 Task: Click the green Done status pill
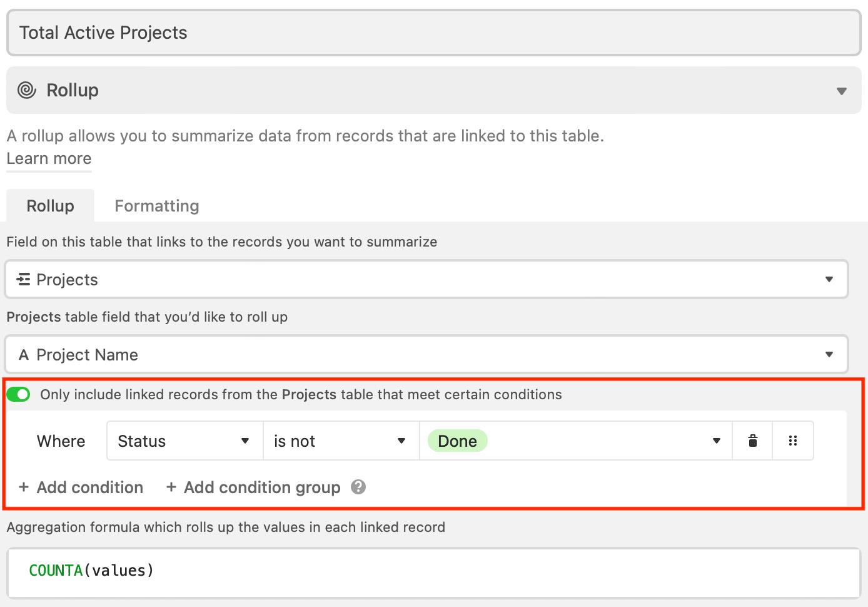point(457,441)
